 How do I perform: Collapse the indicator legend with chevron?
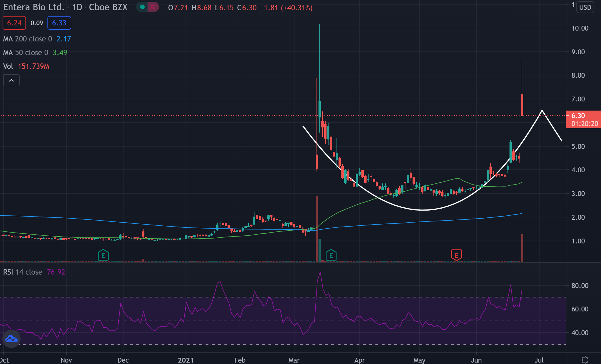(11, 81)
